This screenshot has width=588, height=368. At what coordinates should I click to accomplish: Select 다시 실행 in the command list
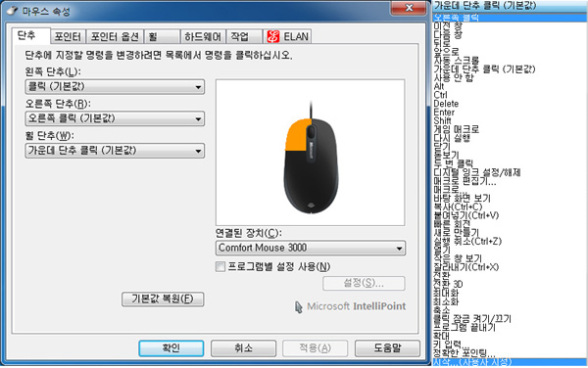coord(452,138)
